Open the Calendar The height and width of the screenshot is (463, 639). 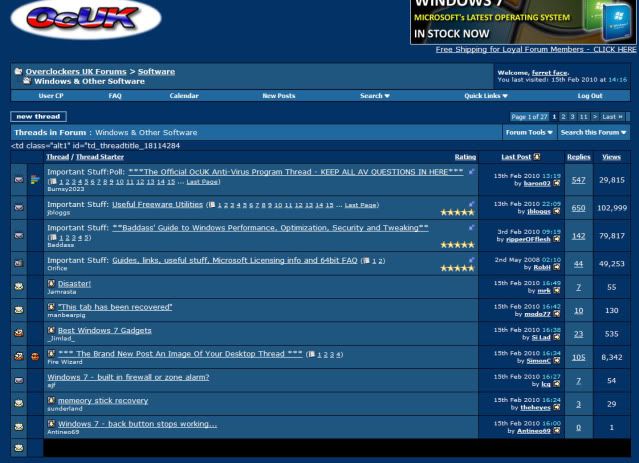coord(184,96)
